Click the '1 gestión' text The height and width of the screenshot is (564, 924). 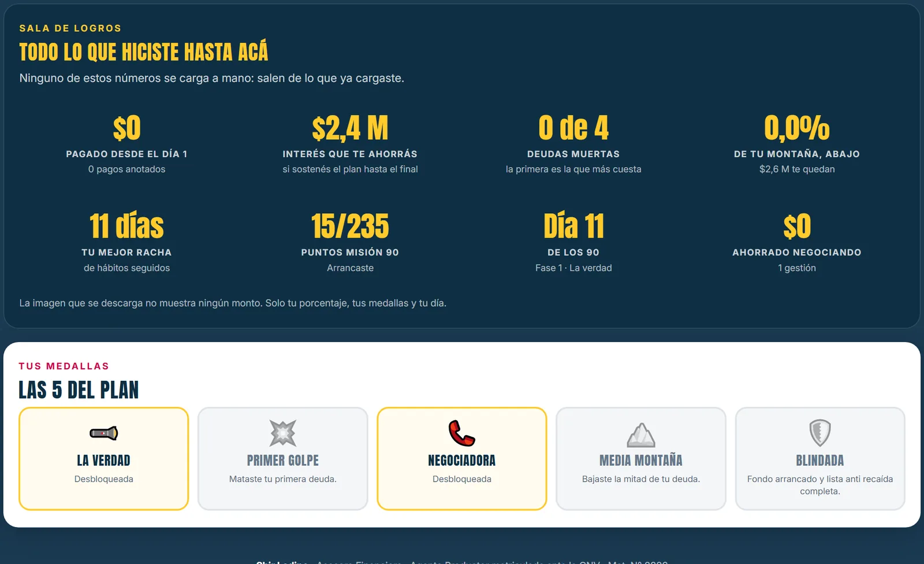[797, 268]
